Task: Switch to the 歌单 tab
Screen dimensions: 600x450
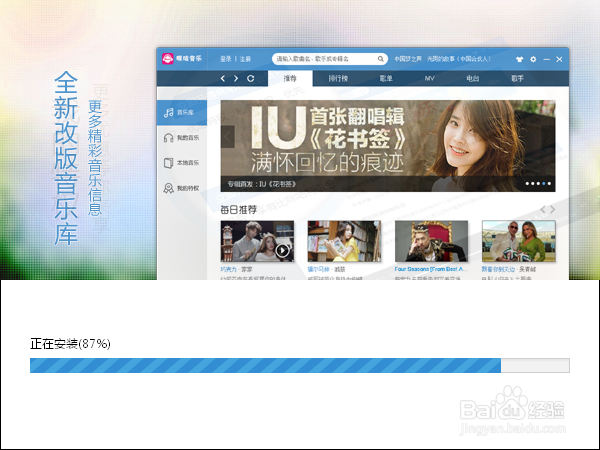Action: coord(386,78)
